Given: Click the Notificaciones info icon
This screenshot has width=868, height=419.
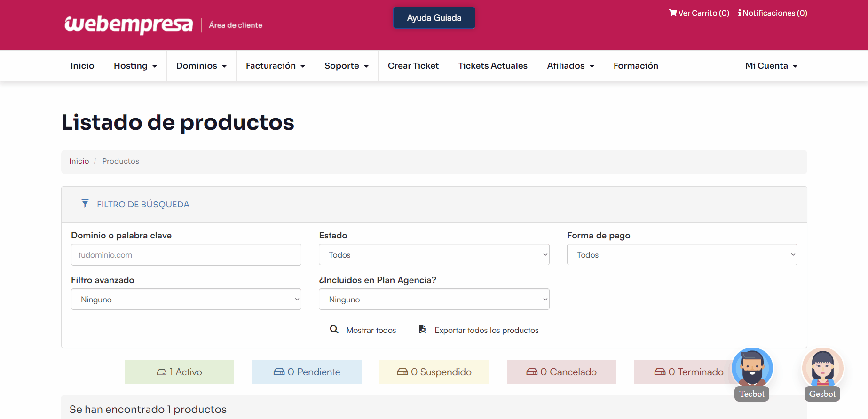Looking at the screenshot, I should [739, 13].
